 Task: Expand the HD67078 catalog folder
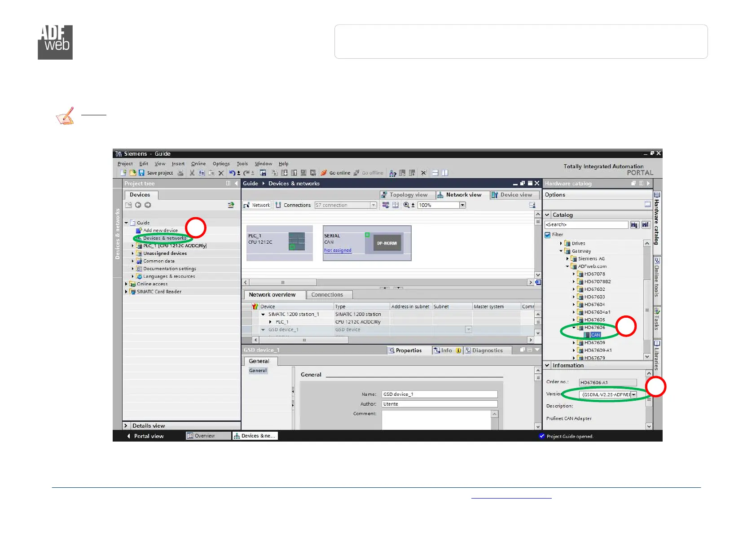574,274
